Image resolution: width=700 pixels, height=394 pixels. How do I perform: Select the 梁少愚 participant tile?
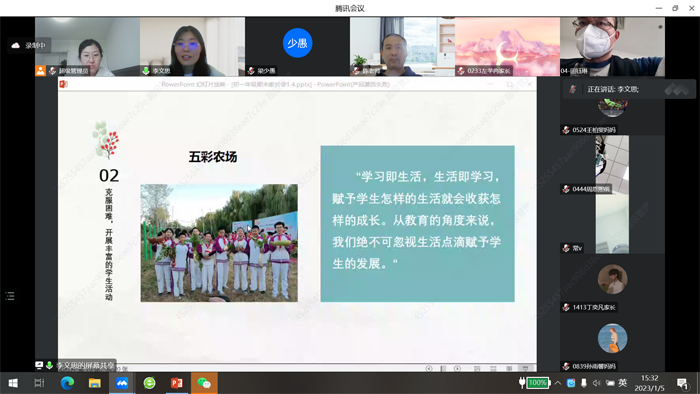point(297,46)
